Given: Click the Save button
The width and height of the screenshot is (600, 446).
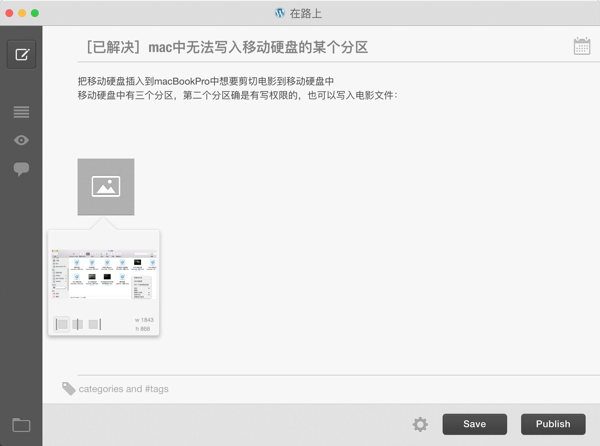Looking at the screenshot, I should click(x=474, y=424).
